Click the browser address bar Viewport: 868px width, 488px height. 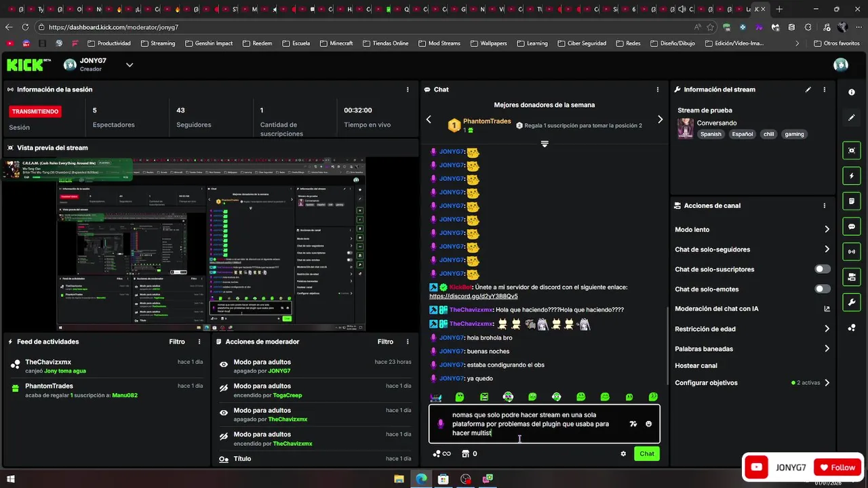(x=366, y=27)
